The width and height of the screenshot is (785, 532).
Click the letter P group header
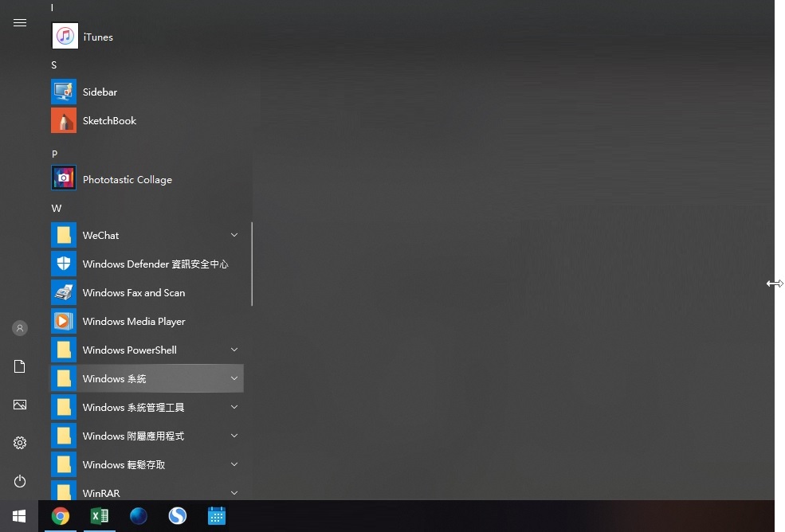tap(54, 155)
